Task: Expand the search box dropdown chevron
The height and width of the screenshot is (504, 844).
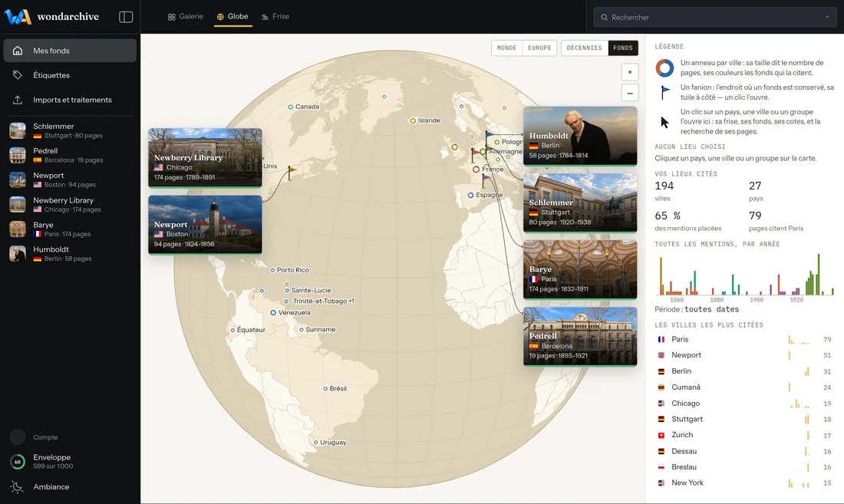Action: [x=827, y=17]
